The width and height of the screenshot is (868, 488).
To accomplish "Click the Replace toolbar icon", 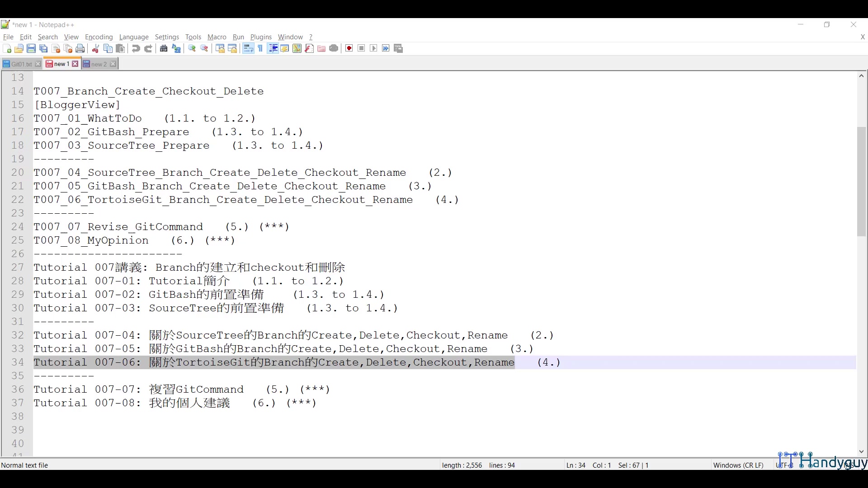I will pyautogui.click(x=176, y=48).
